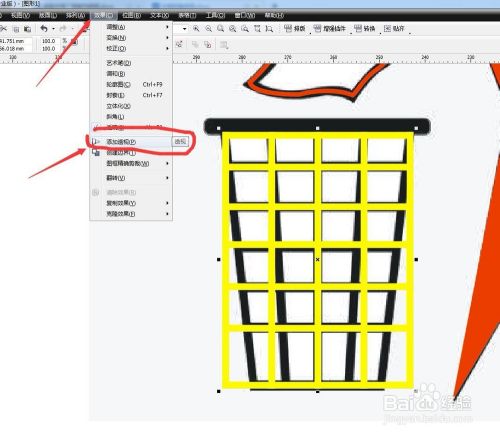Expand the 变换(N) submenu arrow
Image resolution: width=500 pixels, height=436 pixels.
pos(167,38)
